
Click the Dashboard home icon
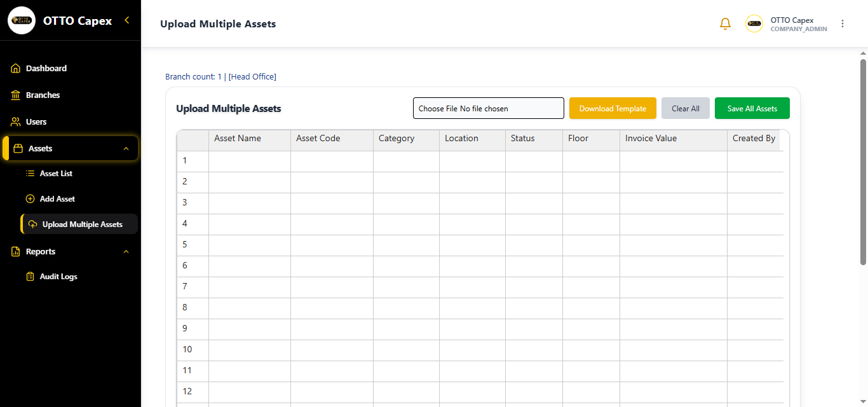coord(16,68)
